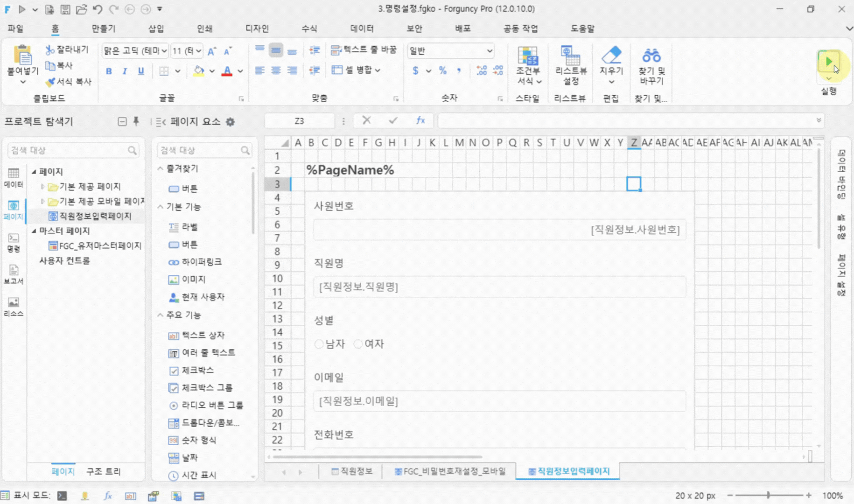Select the 남자 radio button

tap(319, 344)
